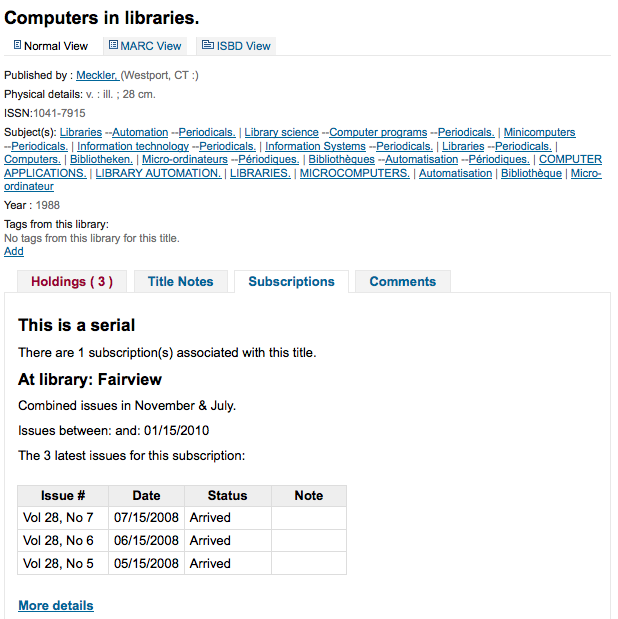The width and height of the screenshot is (618, 619).
Task: Switch to the ISBD View tab
Action: 236,46
